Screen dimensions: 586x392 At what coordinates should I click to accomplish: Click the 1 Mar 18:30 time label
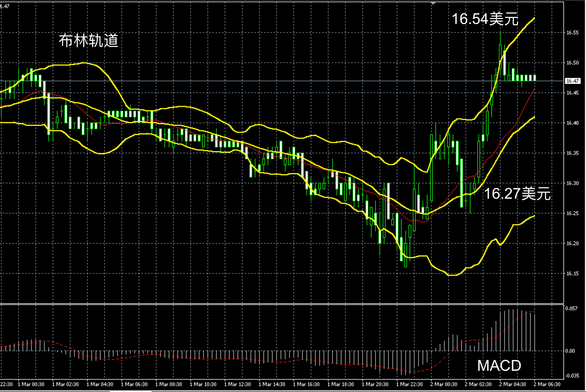341,384
